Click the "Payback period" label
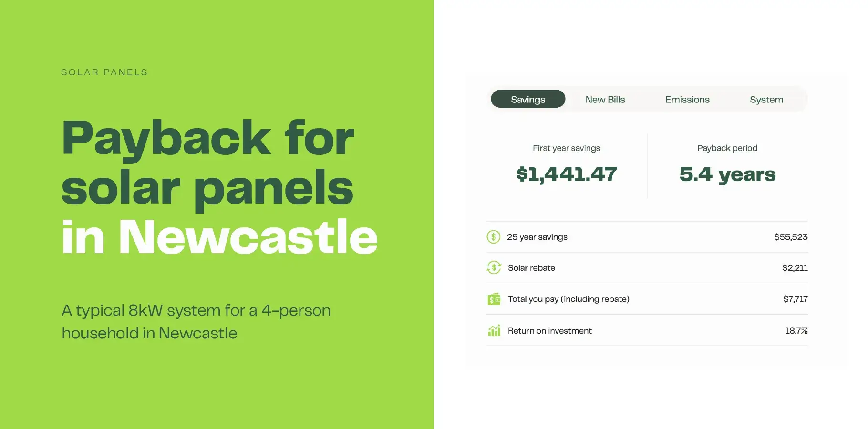The width and height of the screenshot is (868, 429). pos(727,148)
